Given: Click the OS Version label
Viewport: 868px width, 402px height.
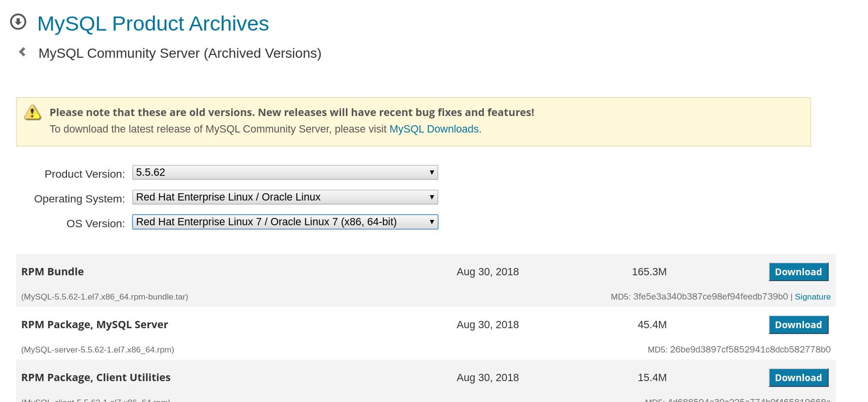Looking at the screenshot, I should pos(96,224).
